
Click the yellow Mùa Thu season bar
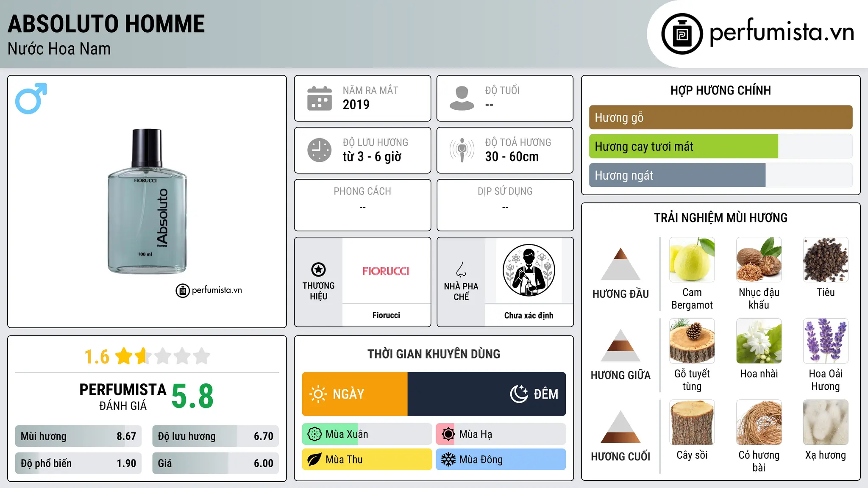coord(367,460)
